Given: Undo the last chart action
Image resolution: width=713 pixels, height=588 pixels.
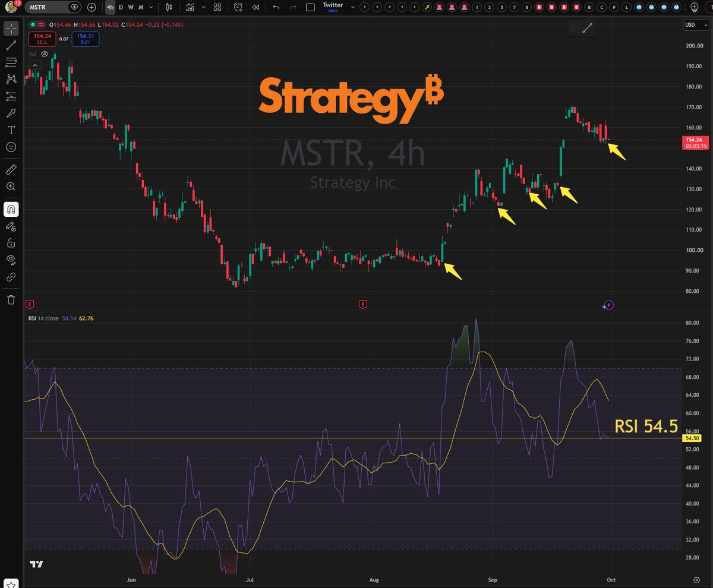Looking at the screenshot, I should [276, 7].
